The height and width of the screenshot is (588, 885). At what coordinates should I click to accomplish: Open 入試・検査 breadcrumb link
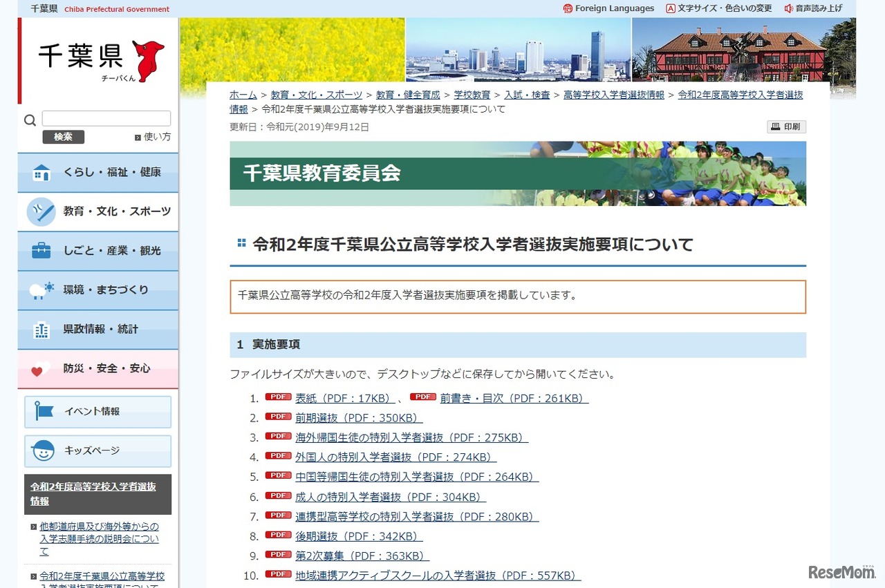pos(527,95)
